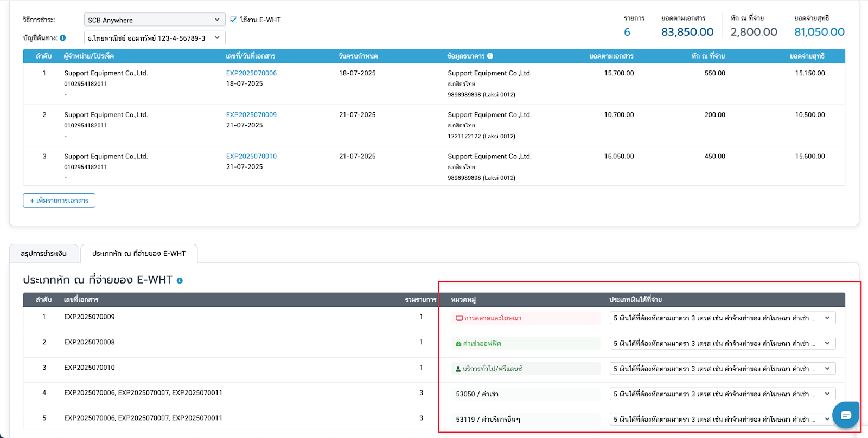
Task: Switch to the สรุปการชำระเงิน tab
Action: 44,254
